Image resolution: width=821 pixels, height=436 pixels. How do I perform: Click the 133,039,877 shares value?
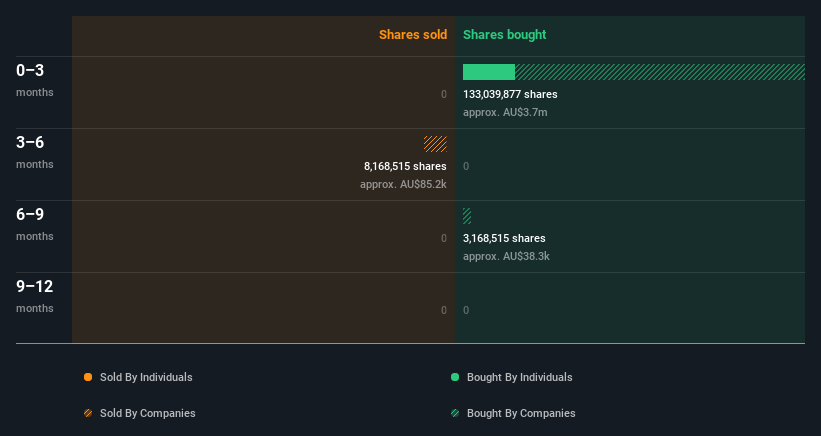click(x=510, y=95)
